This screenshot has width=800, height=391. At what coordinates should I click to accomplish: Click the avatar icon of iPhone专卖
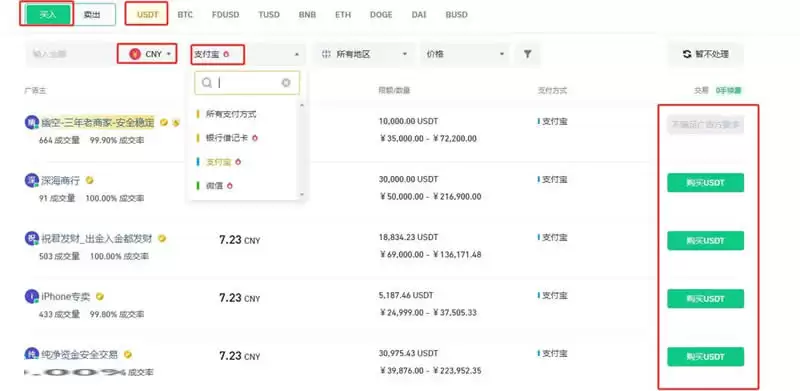32,296
